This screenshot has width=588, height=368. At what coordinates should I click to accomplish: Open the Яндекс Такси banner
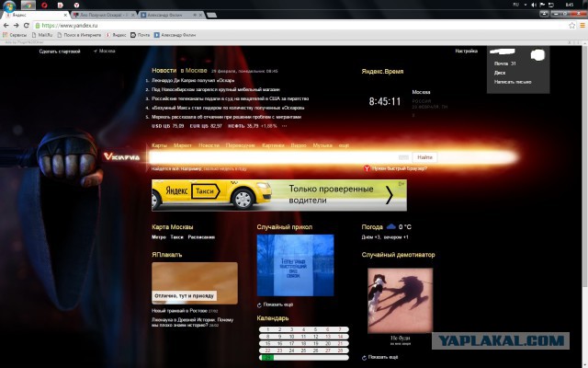point(279,195)
